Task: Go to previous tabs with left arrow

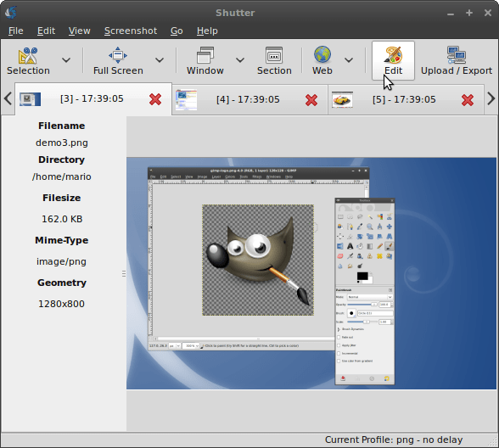Action: [8, 98]
